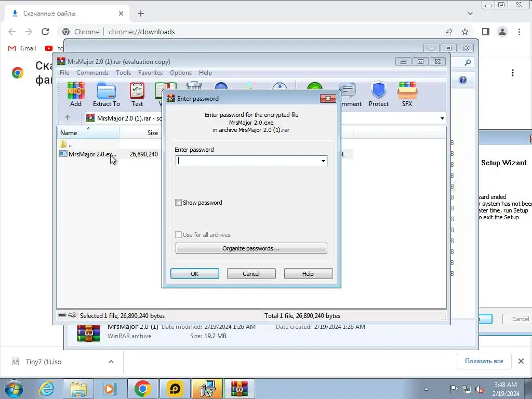The width and height of the screenshot is (532, 399).
Task: Go back in Chrome
Action: 12,32
